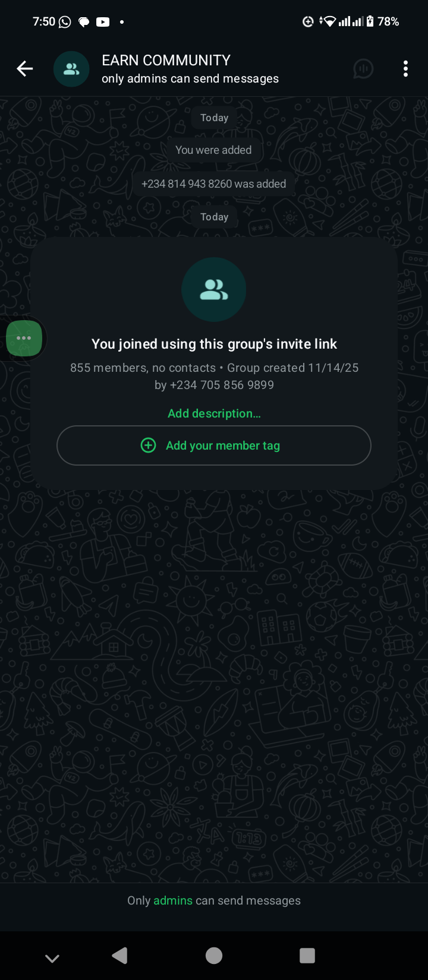
Task: Tap the large group icon in card
Action: coord(214,290)
